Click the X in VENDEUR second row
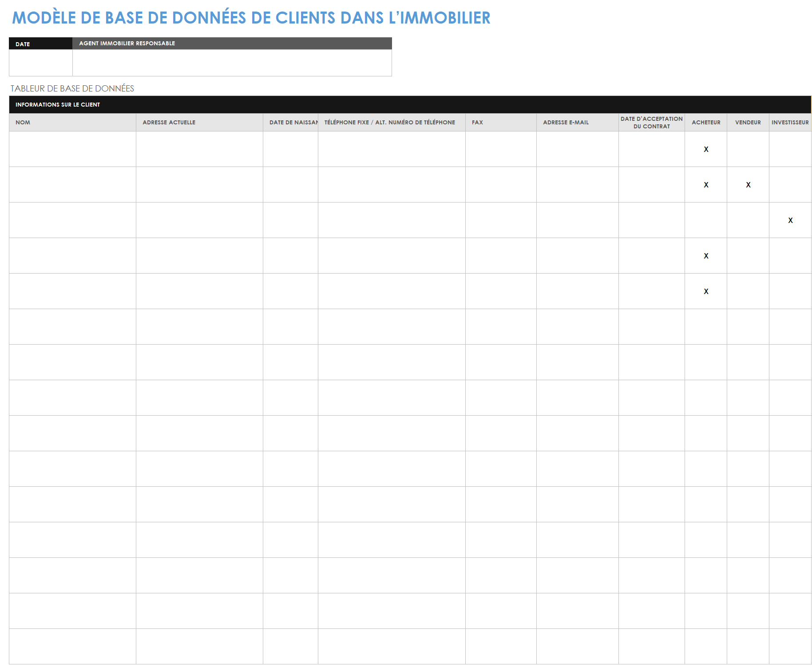812x668 pixels. point(748,185)
